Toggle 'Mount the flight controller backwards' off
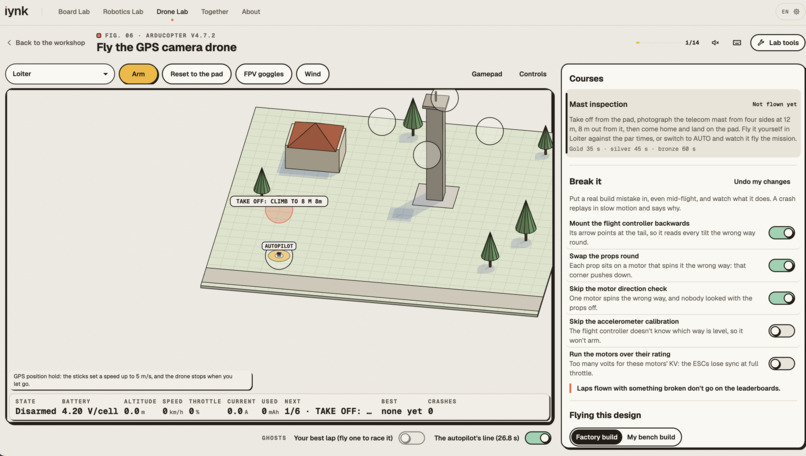 [x=781, y=232]
